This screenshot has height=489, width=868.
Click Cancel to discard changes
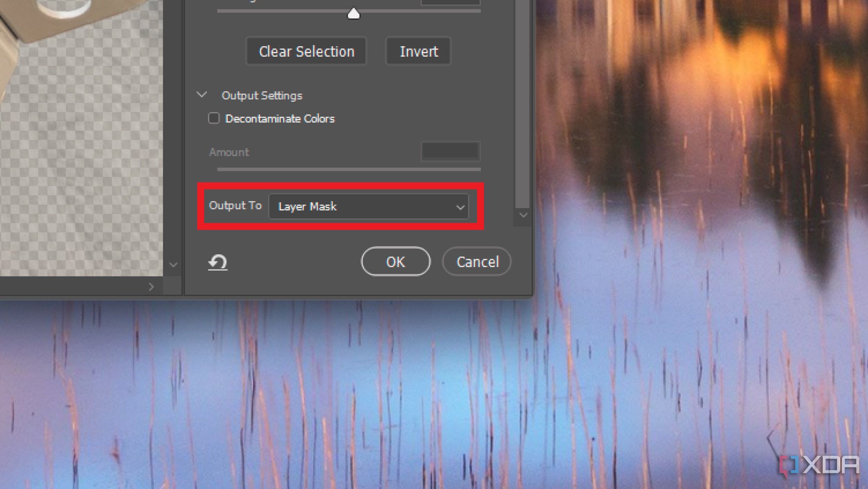point(476,262)
